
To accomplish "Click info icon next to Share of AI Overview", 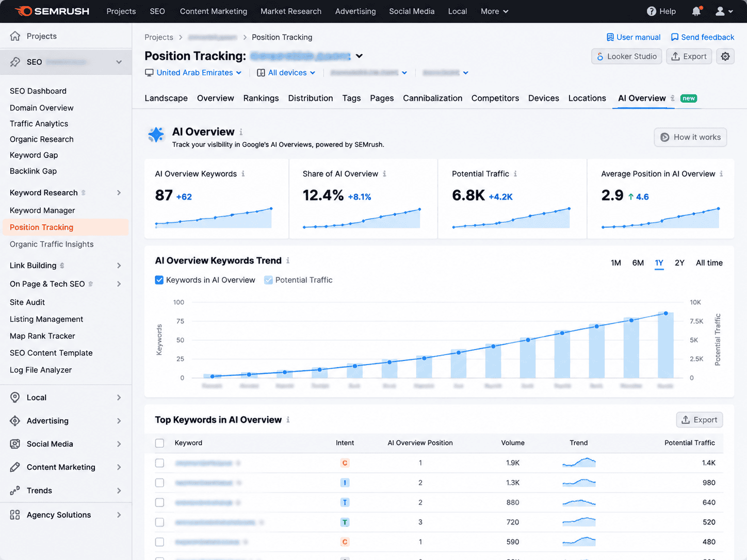I will [x=384, y=174].
